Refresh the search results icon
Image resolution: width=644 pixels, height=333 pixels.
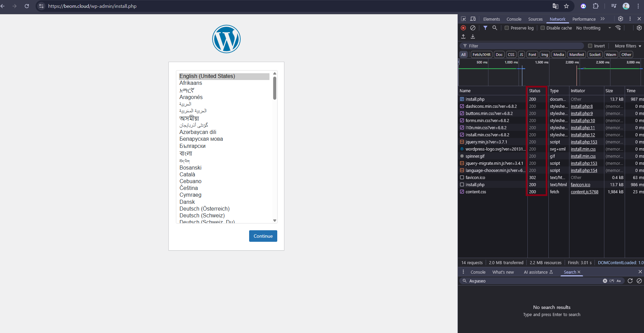coord(630,281)
